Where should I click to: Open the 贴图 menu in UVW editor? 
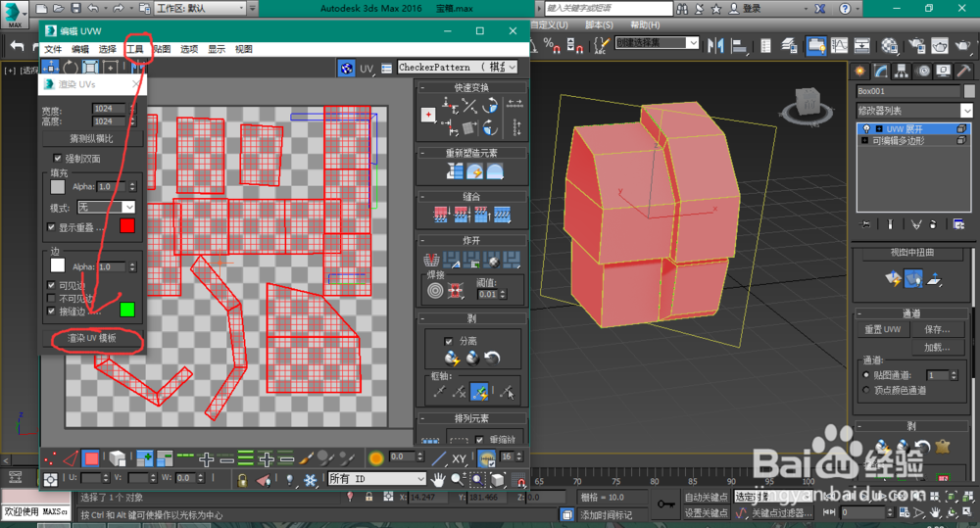click(x=162, y=49)
